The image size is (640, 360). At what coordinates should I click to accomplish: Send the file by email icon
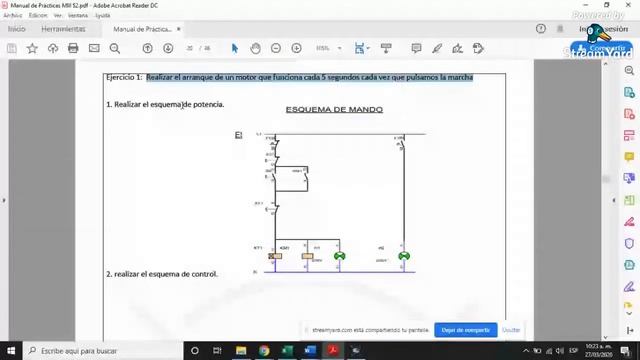pyautogui.click(x=94, y=48)
